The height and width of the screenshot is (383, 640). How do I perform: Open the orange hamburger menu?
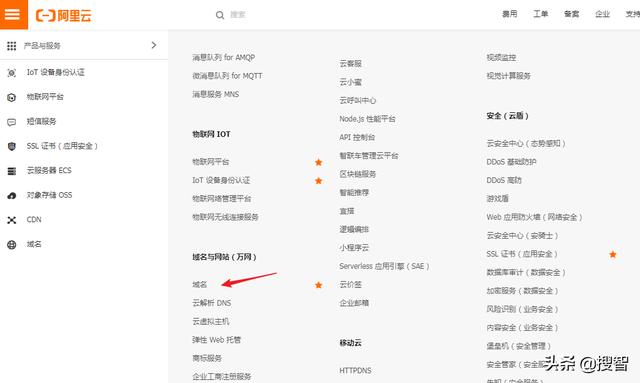(13, 14)
